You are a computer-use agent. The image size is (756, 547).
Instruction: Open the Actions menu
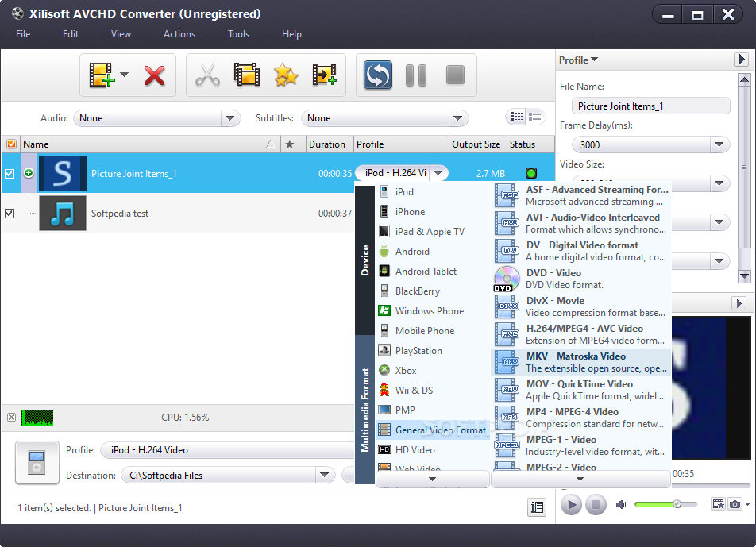pos(179,33)
